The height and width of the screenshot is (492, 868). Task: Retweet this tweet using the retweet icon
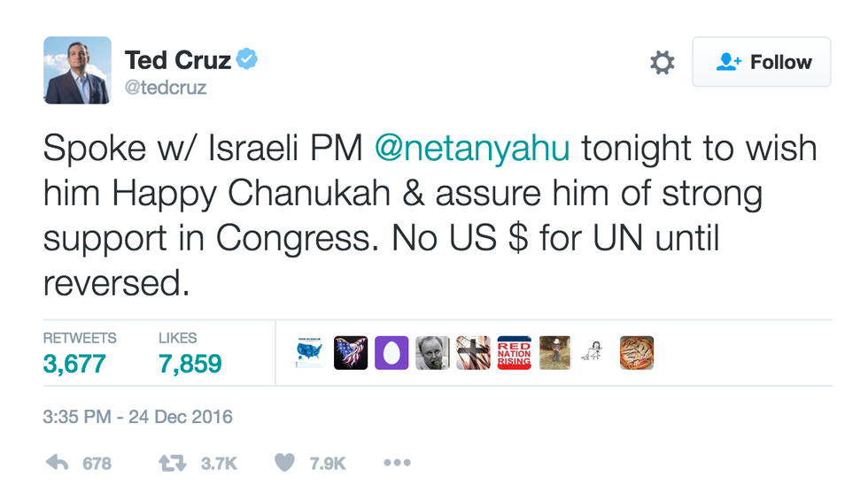coord(171,462)
